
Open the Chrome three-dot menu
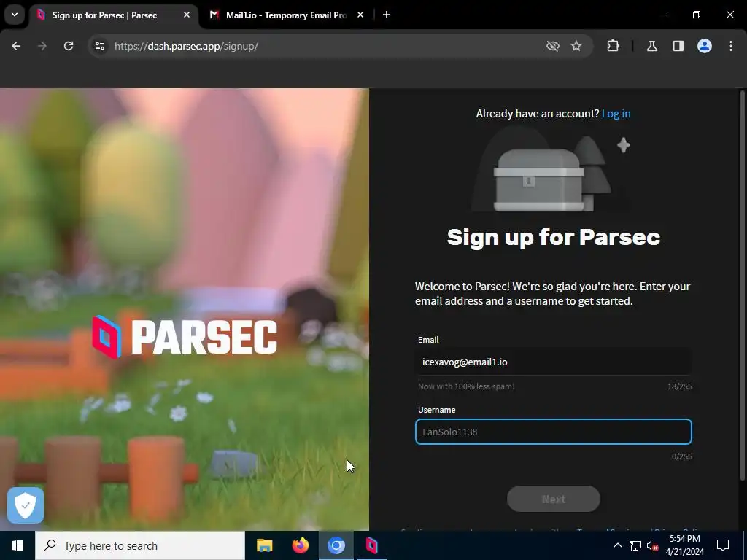[731, 46]
